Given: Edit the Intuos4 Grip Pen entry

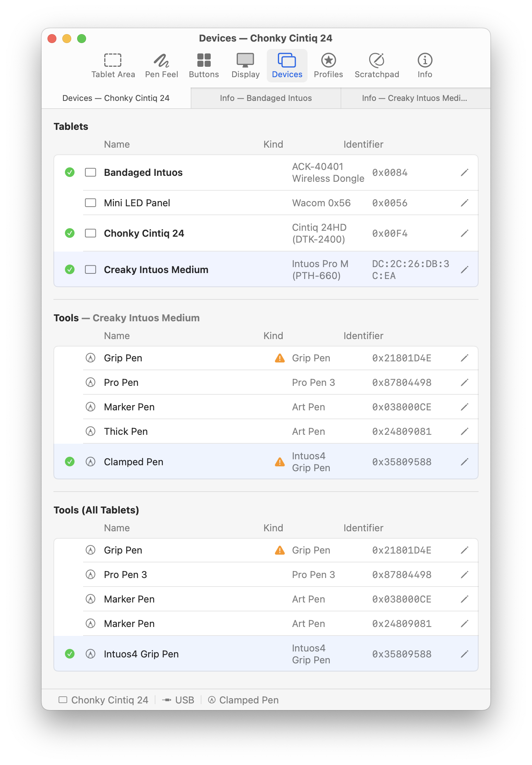Looking at the screenshot, I should pyautogui.click(x=464, y=654).
